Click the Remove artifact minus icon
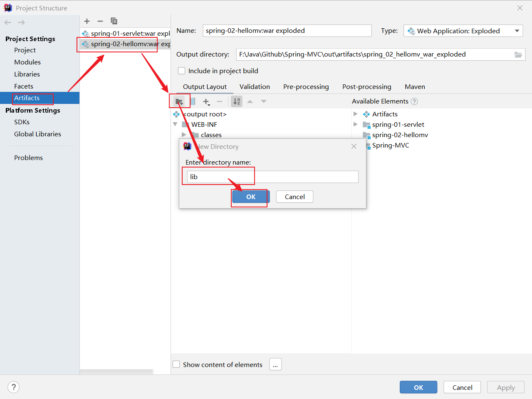Screen dimensions: 532x399 coord(100,21)
